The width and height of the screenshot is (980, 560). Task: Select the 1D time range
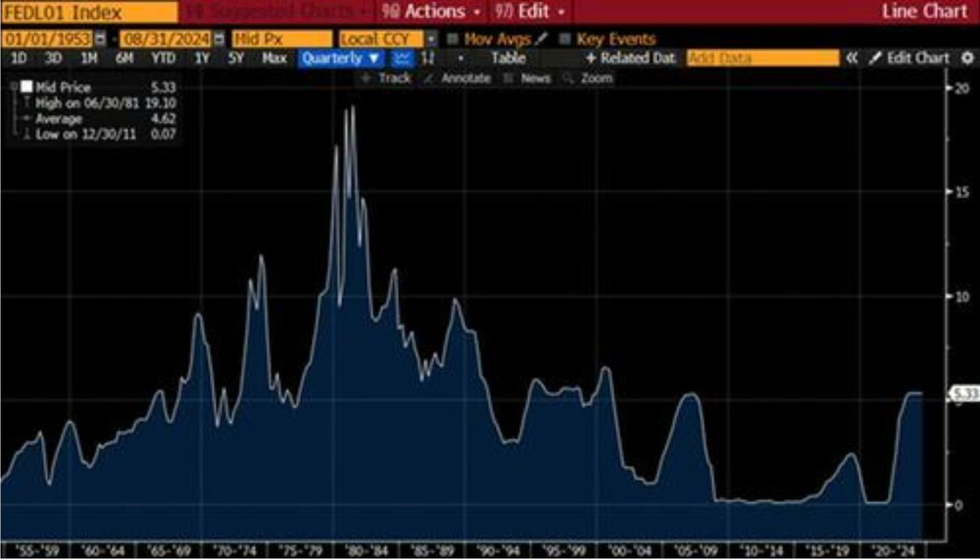(x=19, y=58)
